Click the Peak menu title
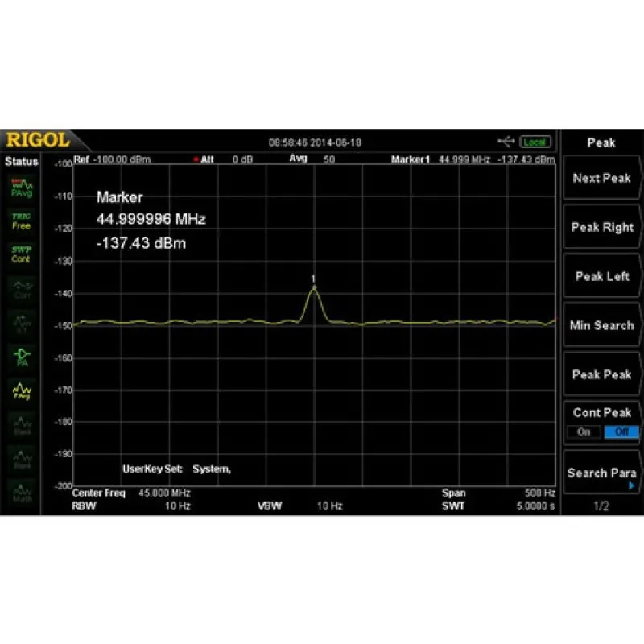 click(601, 142)
